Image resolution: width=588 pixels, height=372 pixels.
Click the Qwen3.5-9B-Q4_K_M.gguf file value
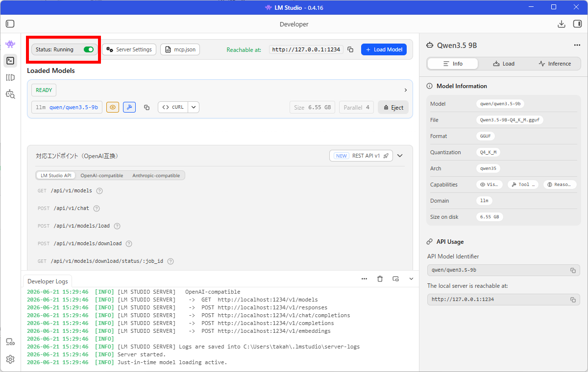tap(510, 120)
